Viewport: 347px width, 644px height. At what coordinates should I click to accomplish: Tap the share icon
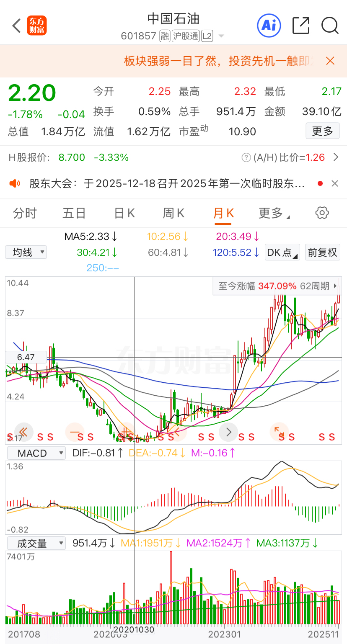click(x=301, y=26)
